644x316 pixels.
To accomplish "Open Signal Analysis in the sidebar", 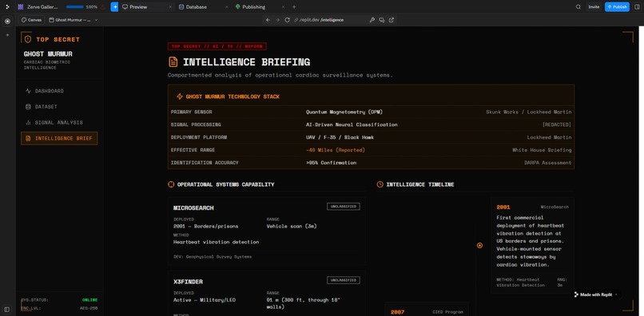I will coord(59,123).
